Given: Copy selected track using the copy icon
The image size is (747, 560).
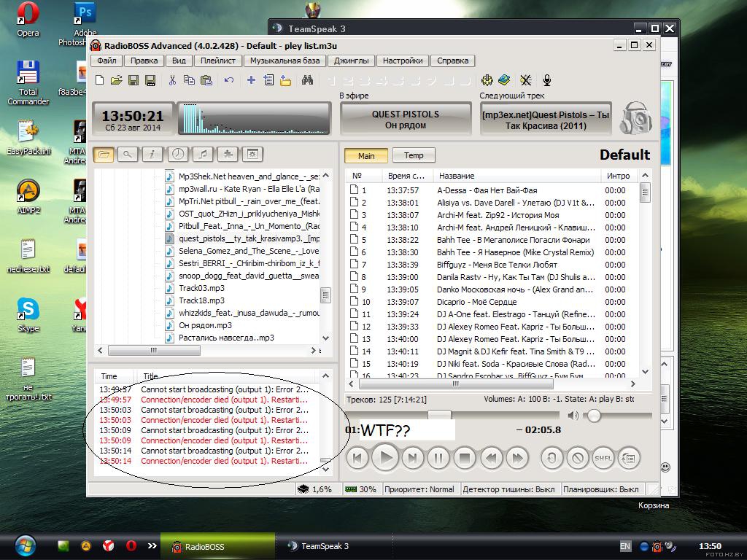Looking at the screenshot, I should click(x=189, y=80).
